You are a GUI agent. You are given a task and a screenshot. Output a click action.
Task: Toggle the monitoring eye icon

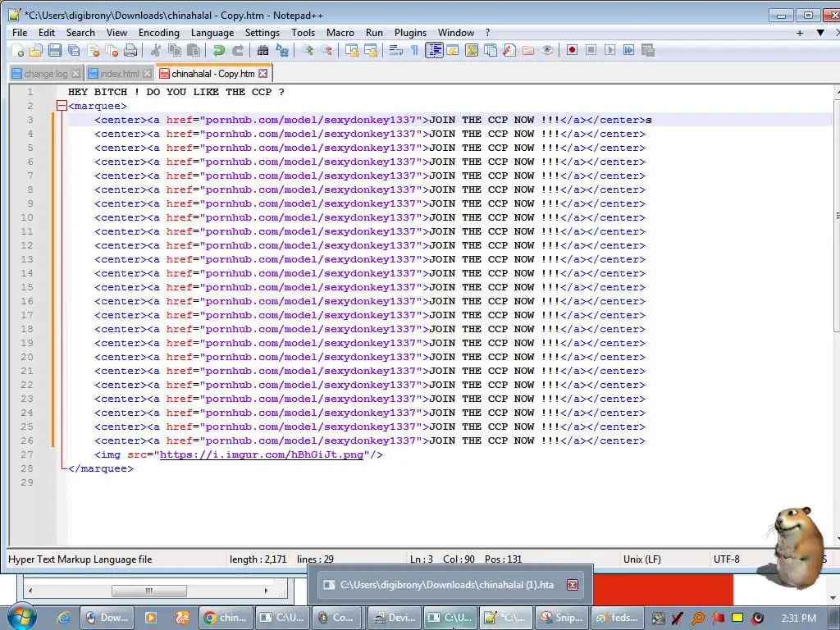[x=547, y=50]
